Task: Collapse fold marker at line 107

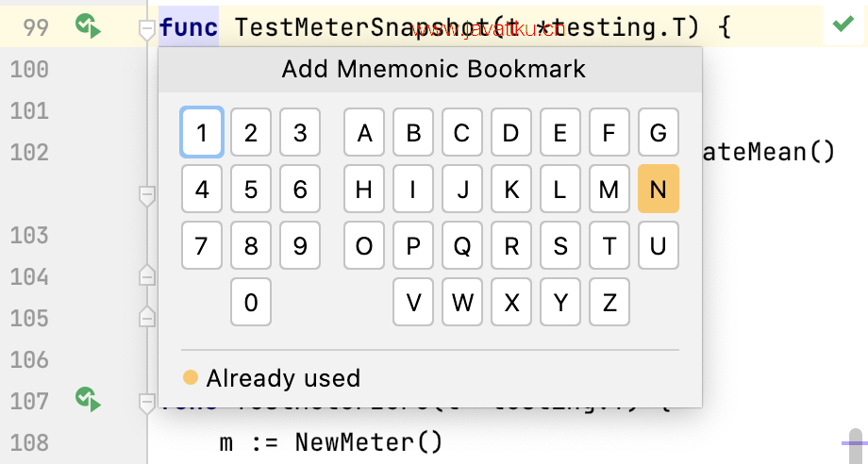Action: (146, 403)
